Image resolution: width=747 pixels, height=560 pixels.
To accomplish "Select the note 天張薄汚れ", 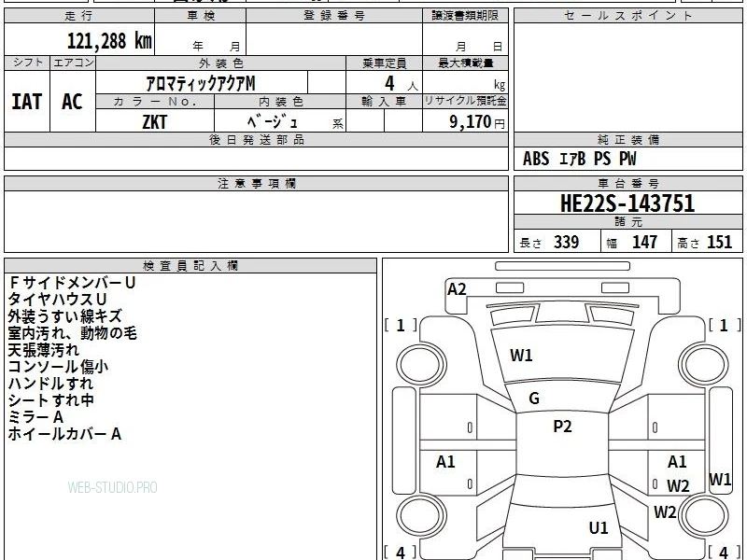I will pos(43,350).
